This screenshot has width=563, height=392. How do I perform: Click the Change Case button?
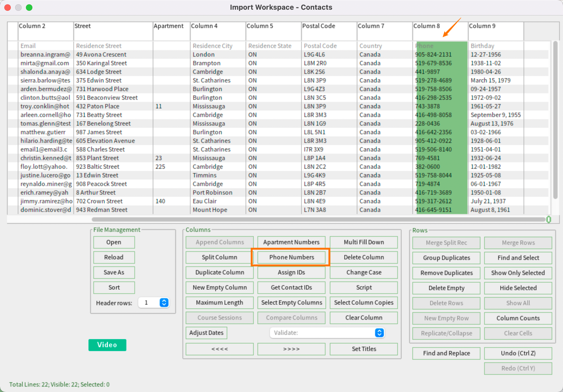[364, 272]
